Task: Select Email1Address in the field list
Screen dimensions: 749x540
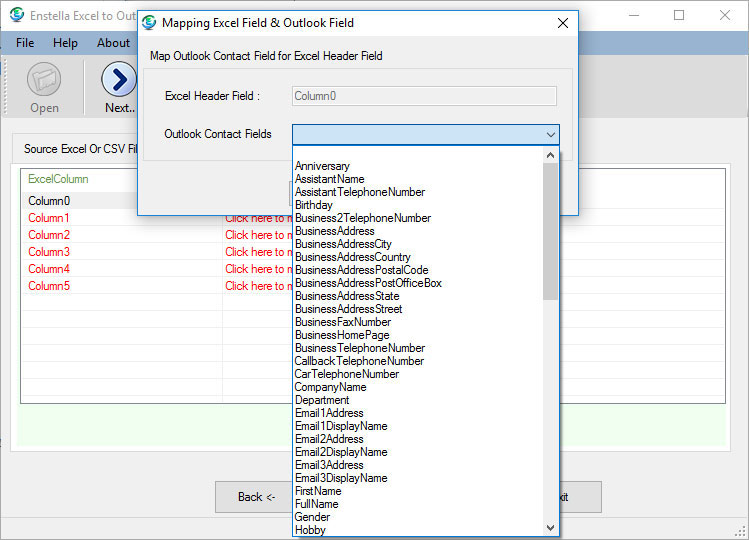Action: 329,413
